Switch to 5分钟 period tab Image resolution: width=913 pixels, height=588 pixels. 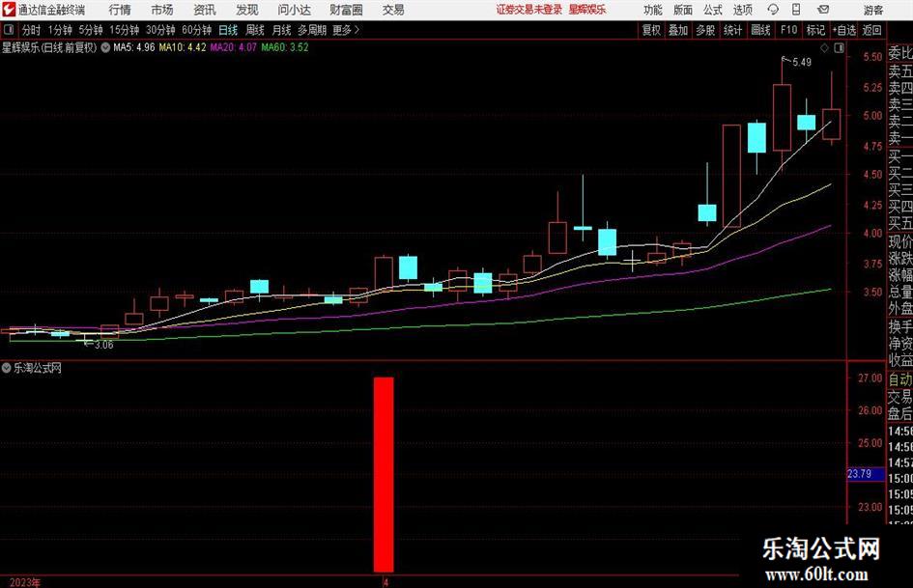point(91,30)
